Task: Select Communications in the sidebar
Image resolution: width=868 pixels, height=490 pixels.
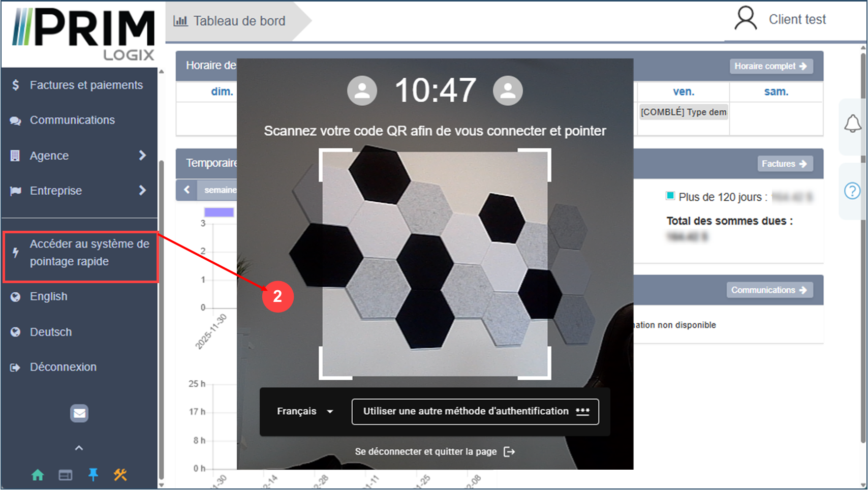Action: coord(72,120)
